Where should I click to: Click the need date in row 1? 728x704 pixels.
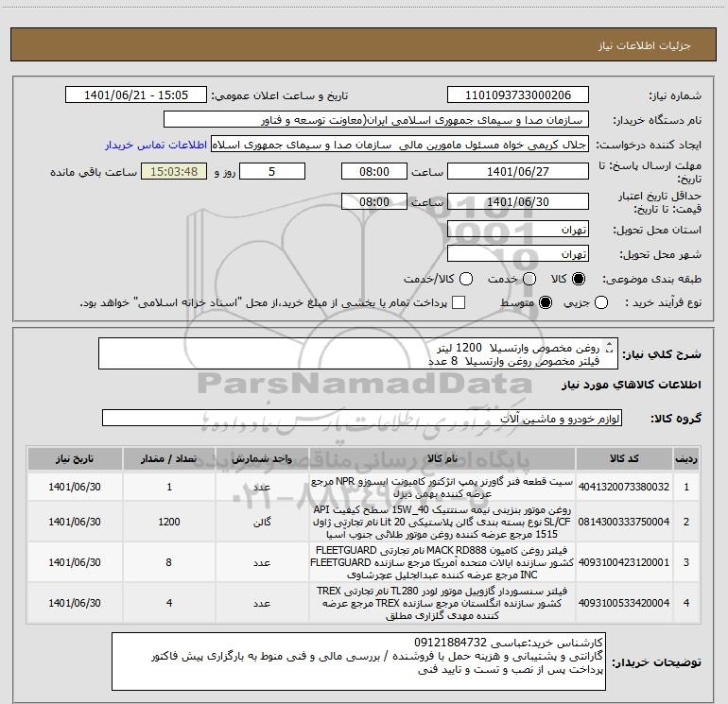(x=75, y=487)
